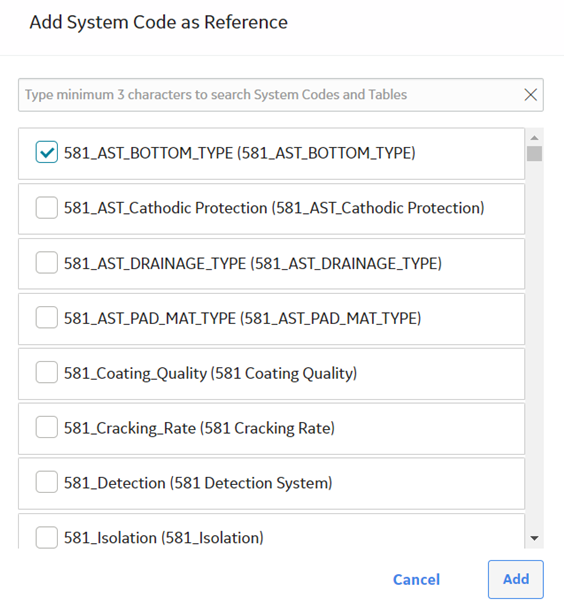Select the 581_Coating_Quality checkbox

click(x=47, y=372)
